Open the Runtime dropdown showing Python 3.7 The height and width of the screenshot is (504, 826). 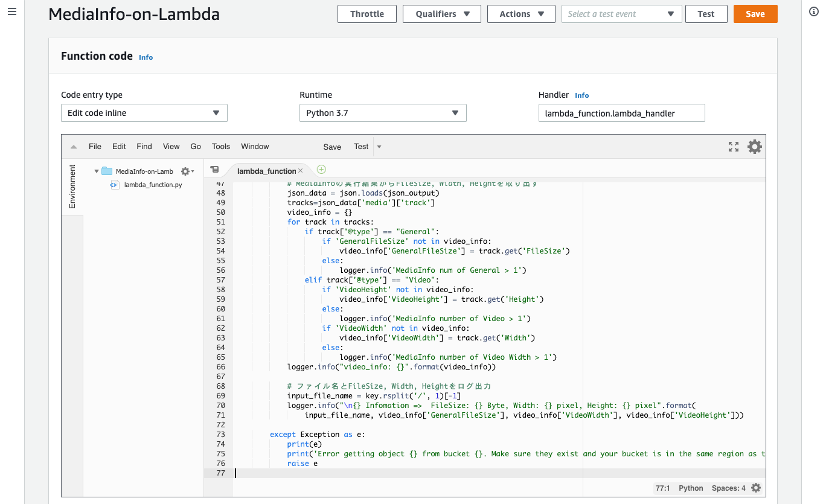[383, 112]
